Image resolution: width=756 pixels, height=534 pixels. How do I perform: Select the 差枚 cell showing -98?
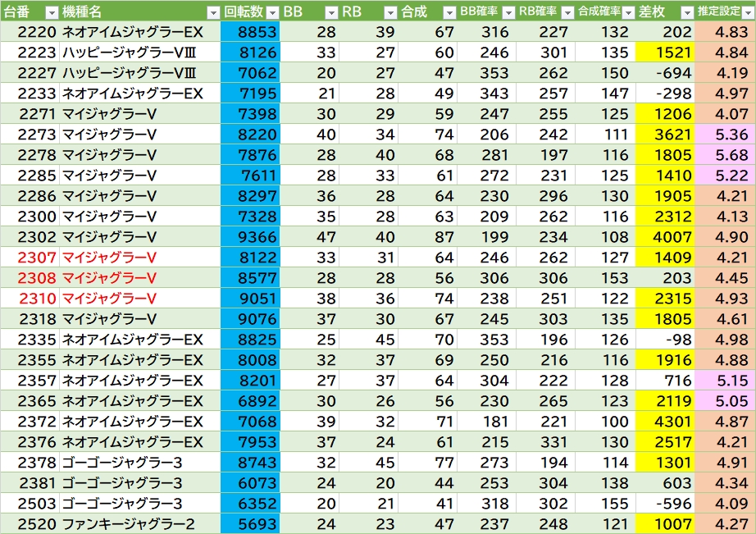(x=665, y=339)
